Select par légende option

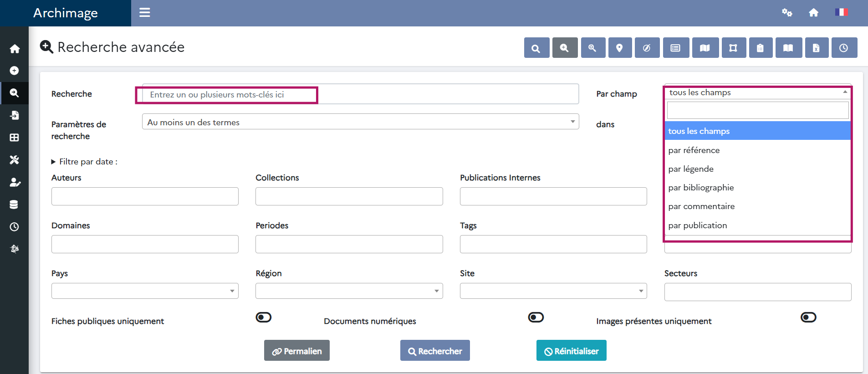[758, 169]
